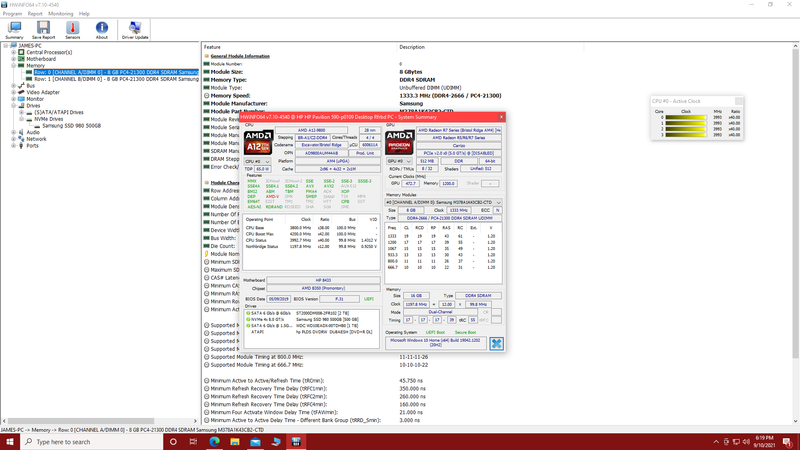
Task: Open Mail app from taskbar
Action: coord(255,442)
